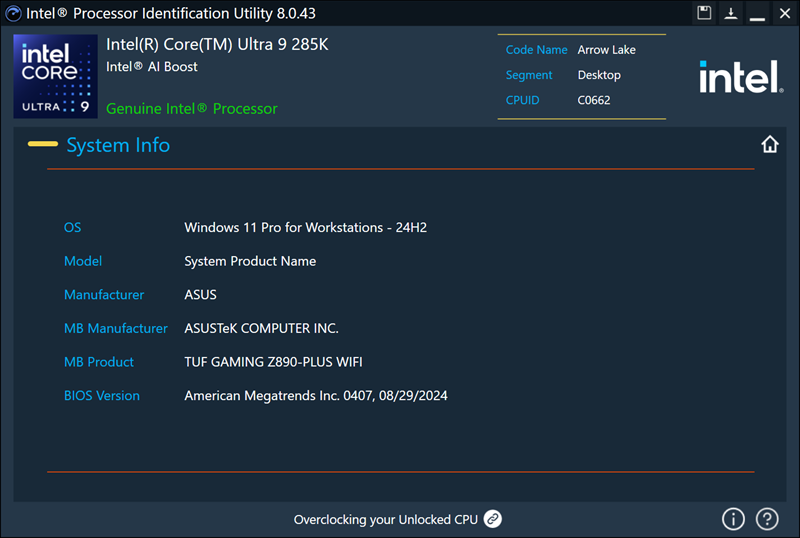Close the Processor Identification Utility window
Image resolution: width=800 pixels, height=538 pixels.
pos(785,13)
